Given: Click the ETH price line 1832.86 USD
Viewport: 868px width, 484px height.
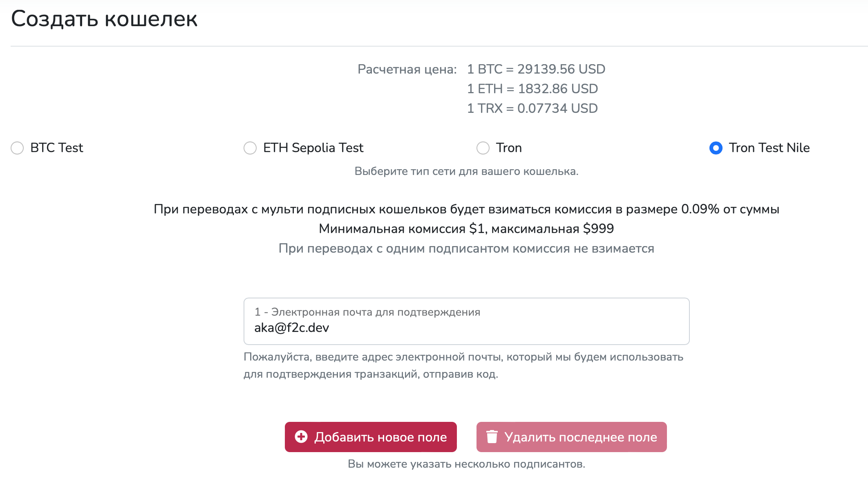Looking at the screenshot, I should click(532, 89).
